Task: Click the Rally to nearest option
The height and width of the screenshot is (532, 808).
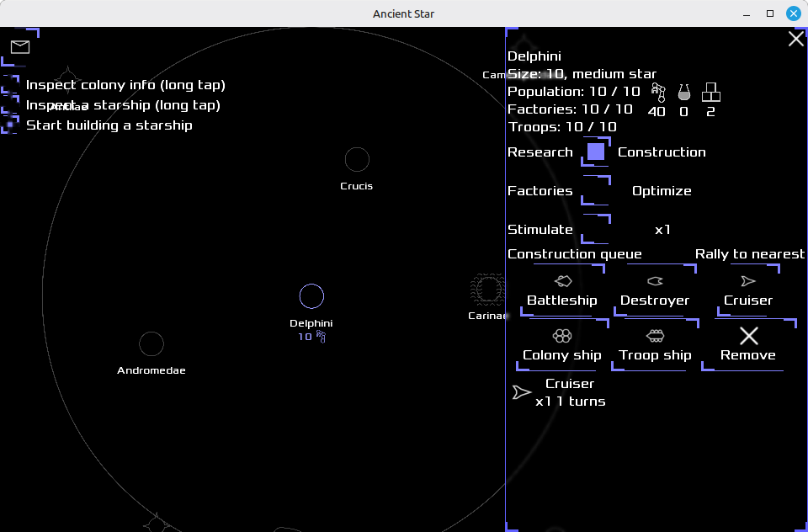Action: (749, 254)
